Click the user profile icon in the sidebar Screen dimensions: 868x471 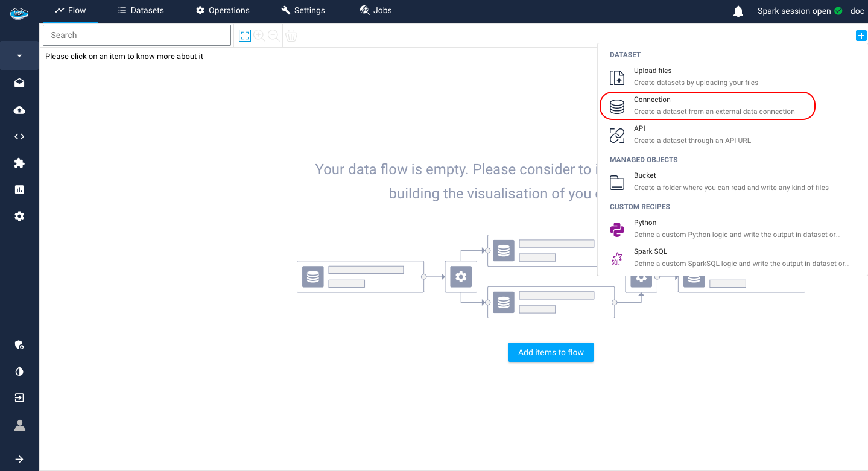(19, 425)
